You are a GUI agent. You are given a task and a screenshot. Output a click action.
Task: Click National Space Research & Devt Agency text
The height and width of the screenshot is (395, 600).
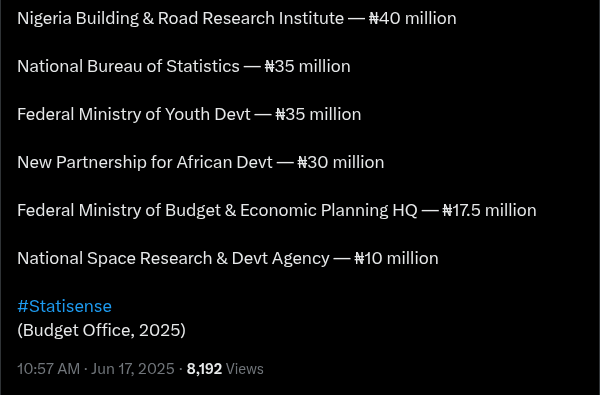pyautogui.click(x=173, y=258)
